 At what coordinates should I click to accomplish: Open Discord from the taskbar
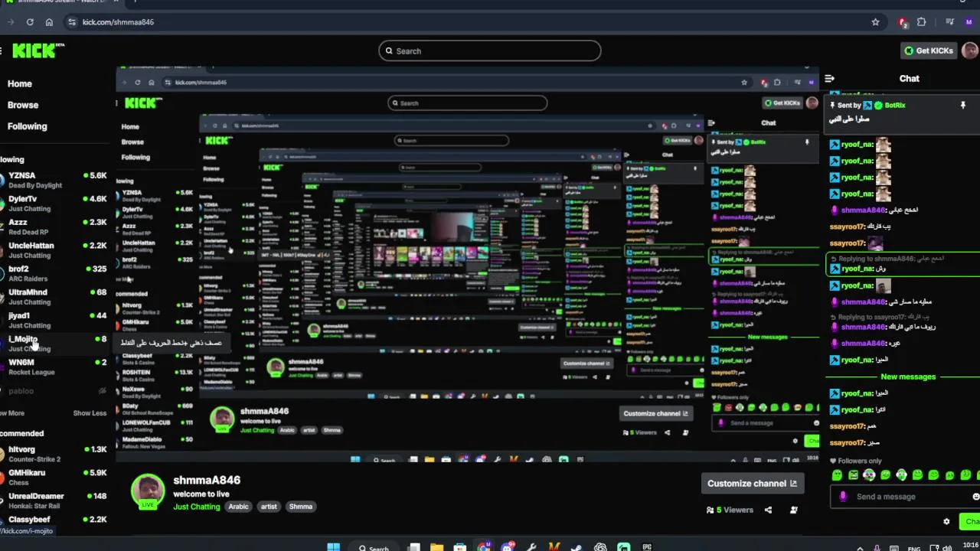[508, 547]
